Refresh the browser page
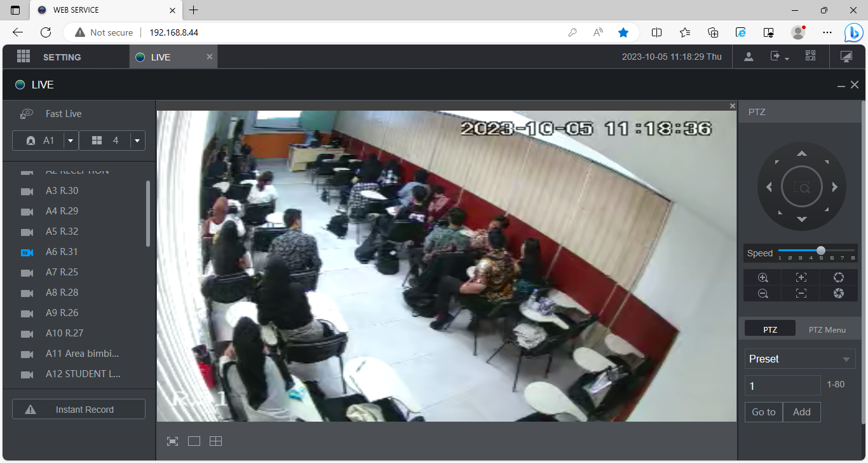The image size is (868, 463). [x=46, y=32]
